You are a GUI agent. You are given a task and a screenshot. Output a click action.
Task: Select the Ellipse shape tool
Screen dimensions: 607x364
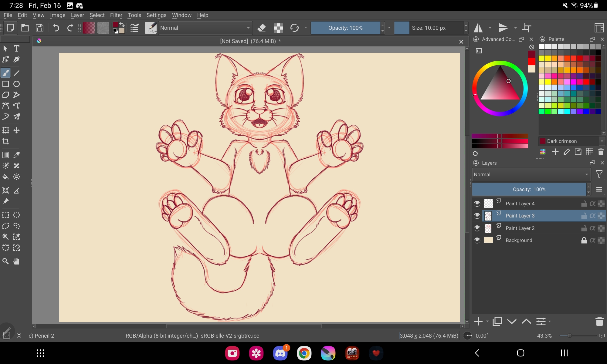tap(16, 84)
